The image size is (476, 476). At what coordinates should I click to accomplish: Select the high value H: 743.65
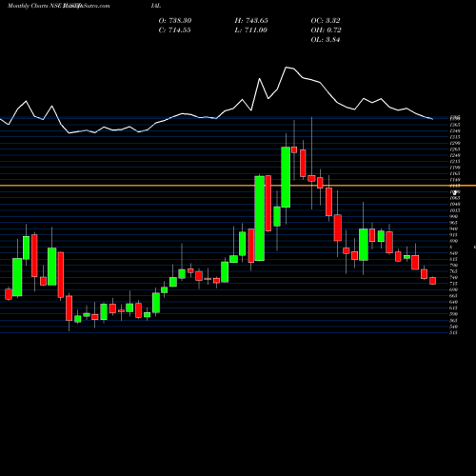(x=251, y=21)
